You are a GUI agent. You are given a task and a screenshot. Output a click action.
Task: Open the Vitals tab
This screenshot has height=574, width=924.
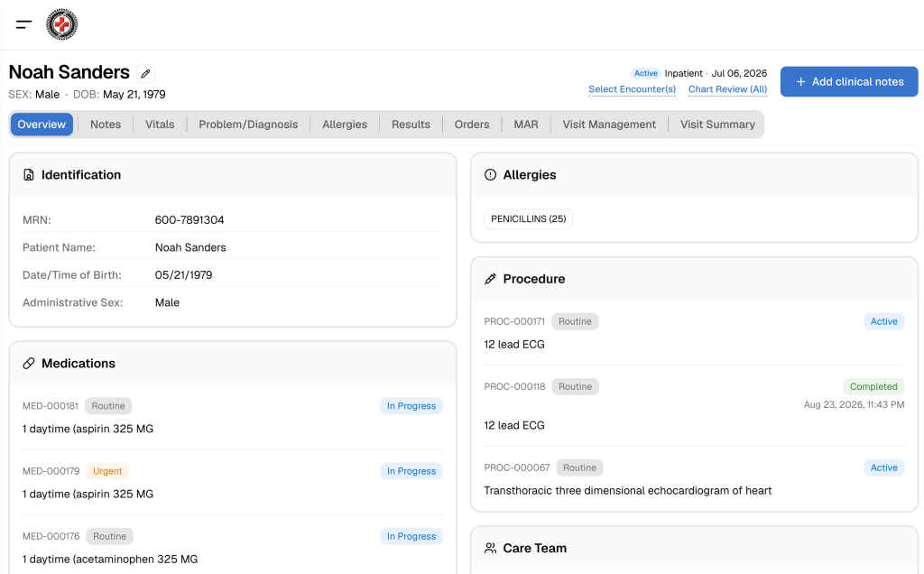tap(160, 125)
